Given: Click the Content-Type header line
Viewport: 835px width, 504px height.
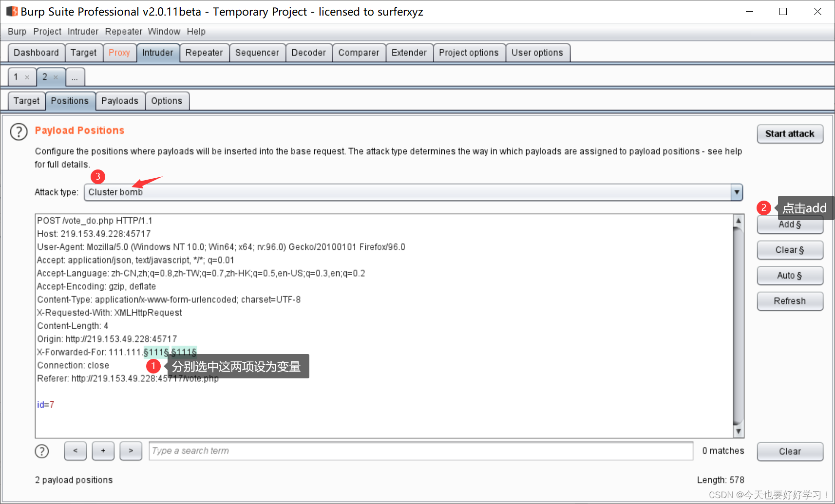Looking at the screenshot, I should pyautogui.click(x=169, y=299).
